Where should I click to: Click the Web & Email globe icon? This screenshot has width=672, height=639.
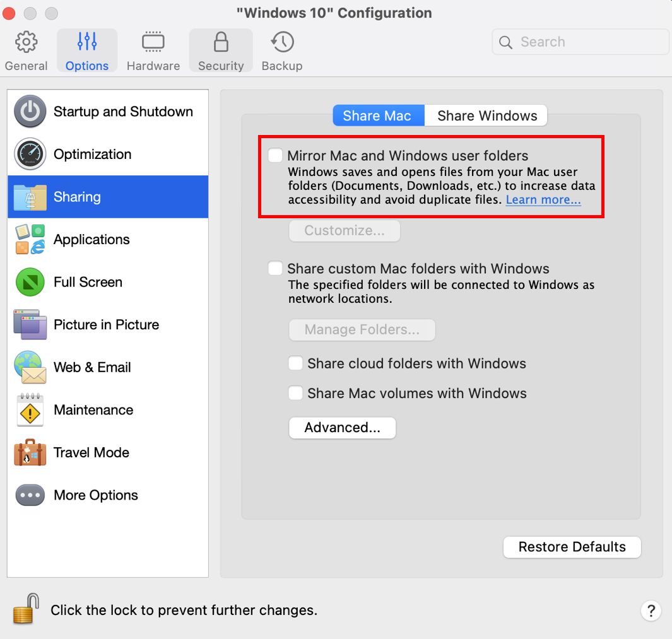[x=30, y=367]
